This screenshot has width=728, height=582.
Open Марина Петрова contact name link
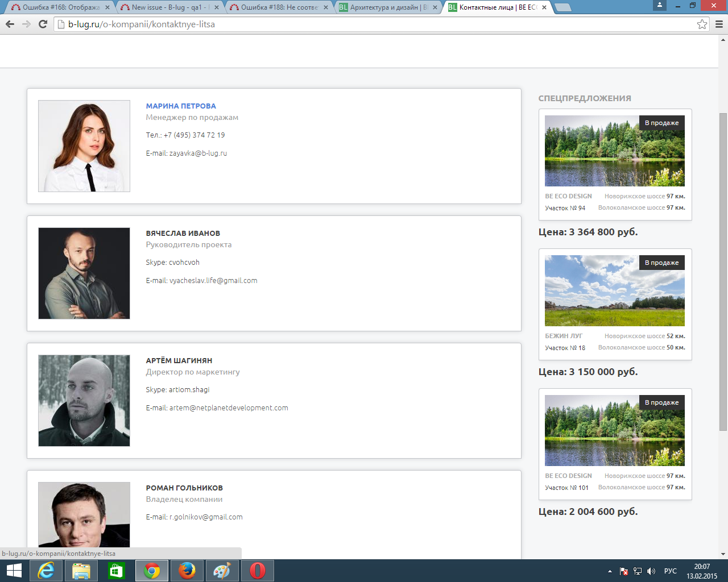click(181, 106)
